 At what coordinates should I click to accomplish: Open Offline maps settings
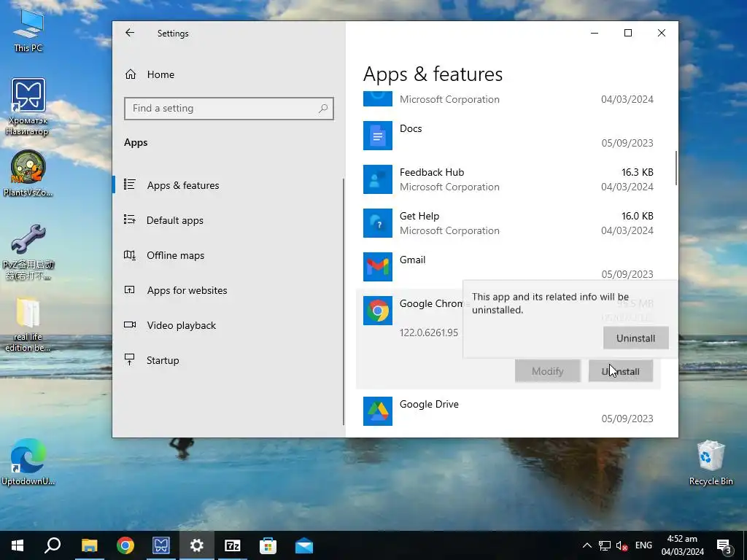(x=175, y=256)
